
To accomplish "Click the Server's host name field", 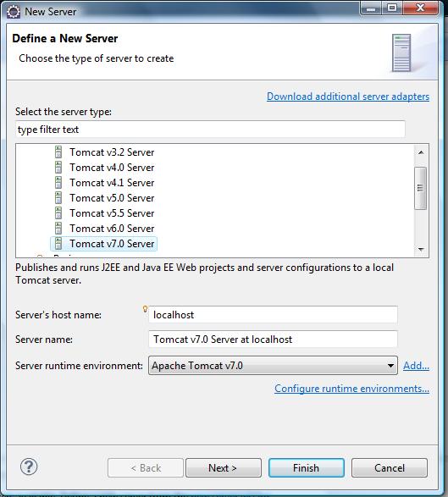I will (273, 315).
